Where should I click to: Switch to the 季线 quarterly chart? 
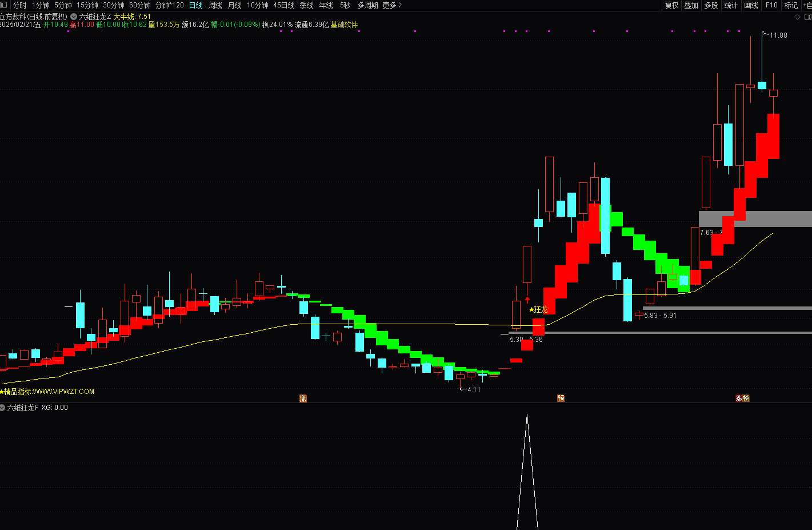point(307,5)
